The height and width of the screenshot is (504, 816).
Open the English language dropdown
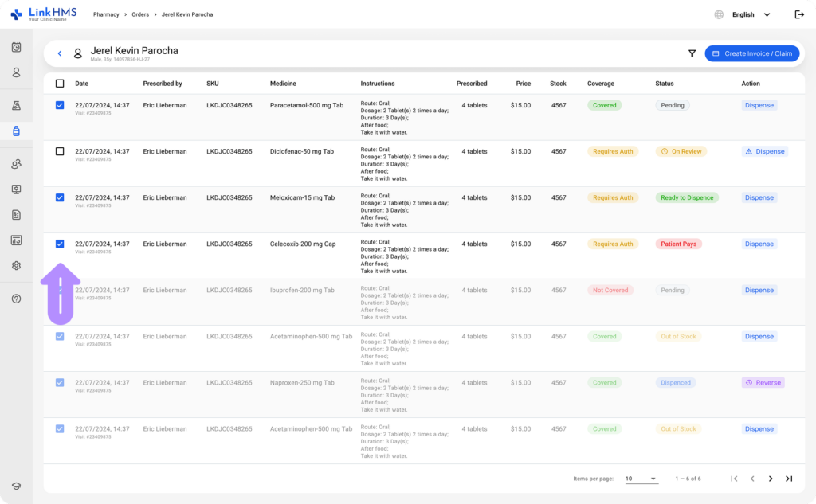(x=751, y=14)
